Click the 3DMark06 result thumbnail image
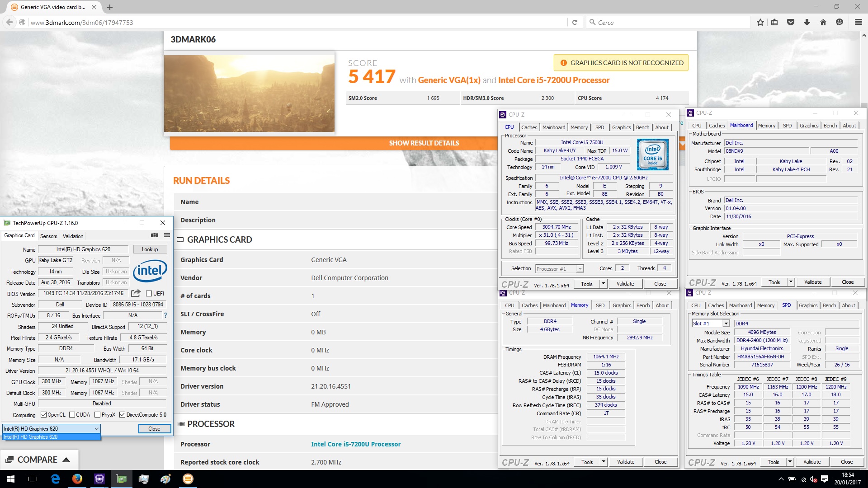Viewport: 868px width, 488px height. click(249, 94)
